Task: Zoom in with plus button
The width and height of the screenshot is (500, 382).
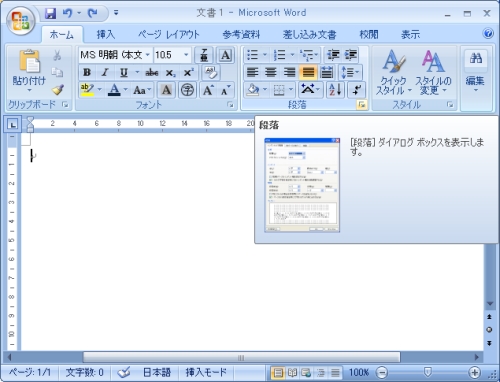Action: coord(474,372)
